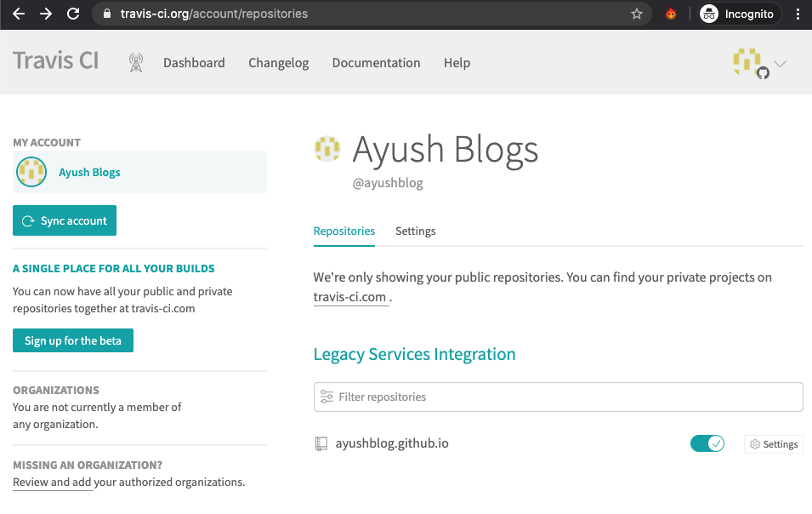
Task: Focus the Filter repositories field
Action: 559,397
